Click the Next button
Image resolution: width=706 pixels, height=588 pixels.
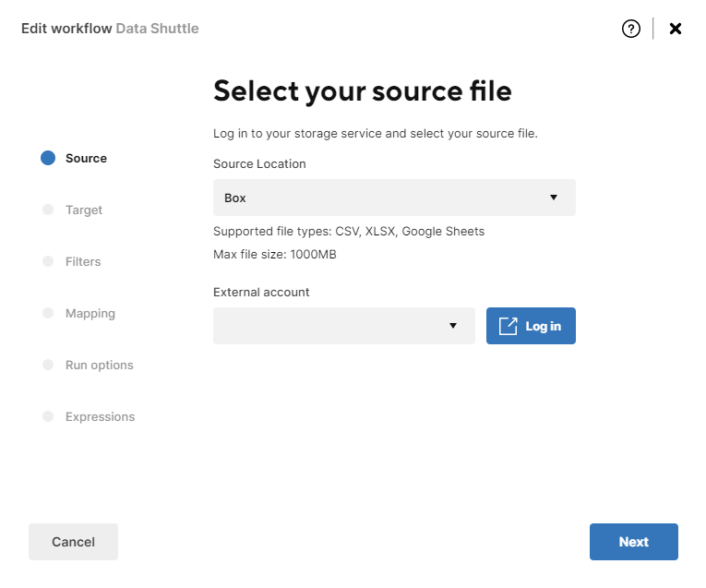coord(633,542)
